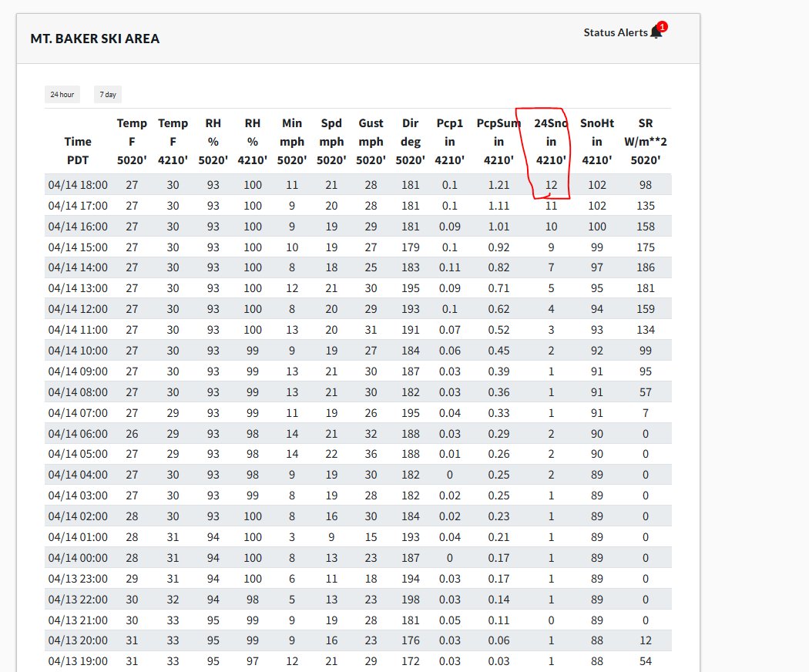The width and height of the screenshot is (809, 672).
Task: Click the 24Sno in 4210' column header
Action: [551, 142]
